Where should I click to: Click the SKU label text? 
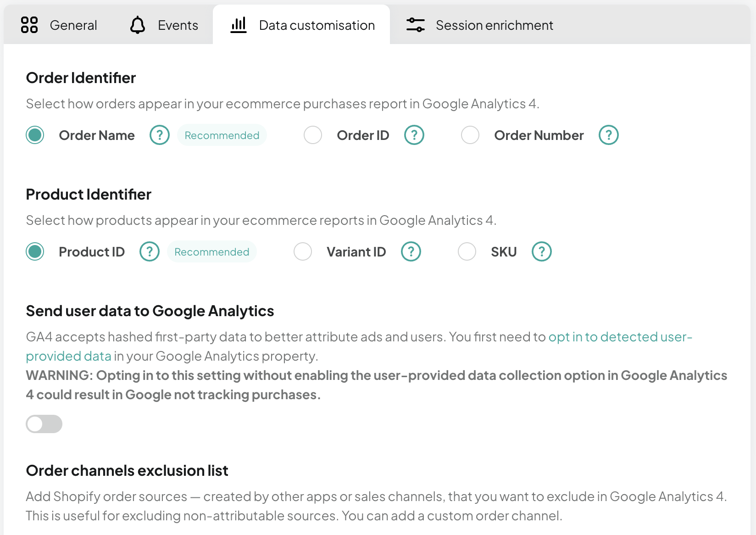point(504,252)
